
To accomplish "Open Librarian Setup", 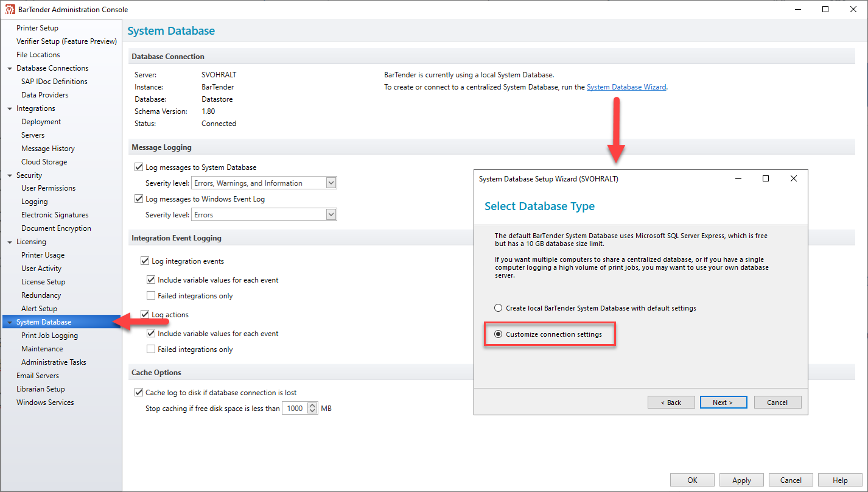I will click(x=40, y=389).
